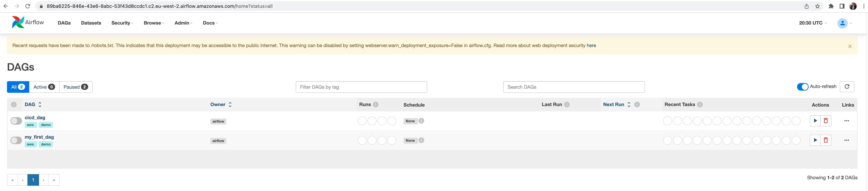868x191 pixels.
Task: Open the three-dot links menu for my_first_dag
Action: (847, 140)
